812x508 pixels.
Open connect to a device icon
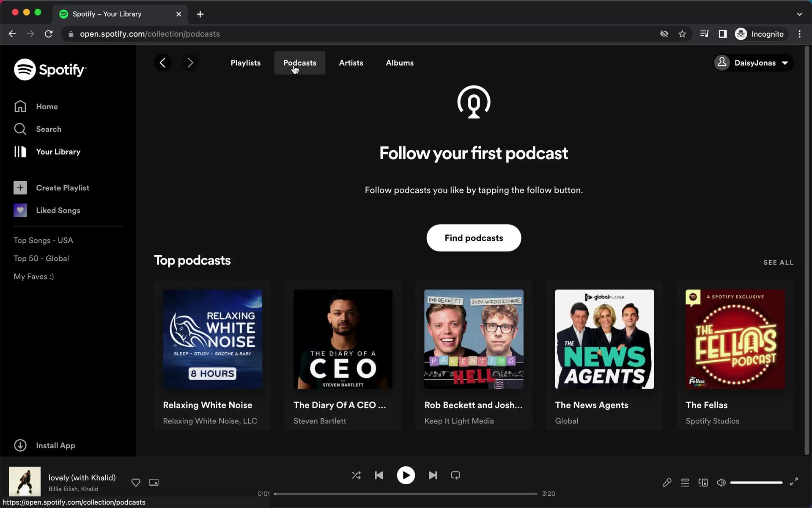point(703,482)
